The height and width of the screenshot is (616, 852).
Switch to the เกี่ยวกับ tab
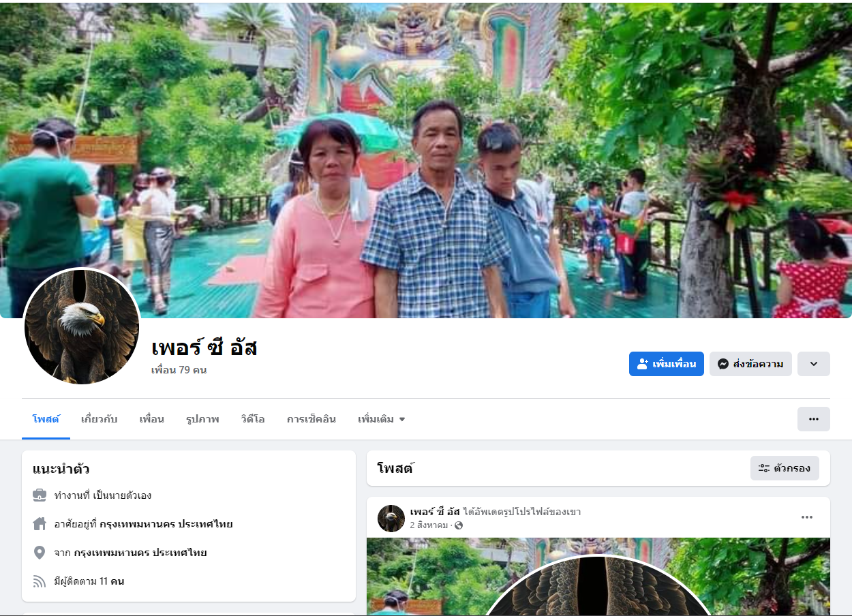point(99,419)
